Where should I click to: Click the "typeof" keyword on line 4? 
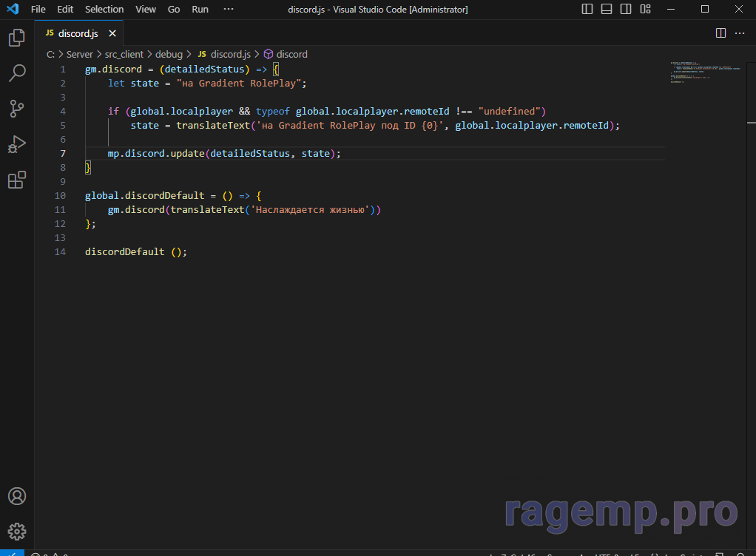click(x=273, y=112)
